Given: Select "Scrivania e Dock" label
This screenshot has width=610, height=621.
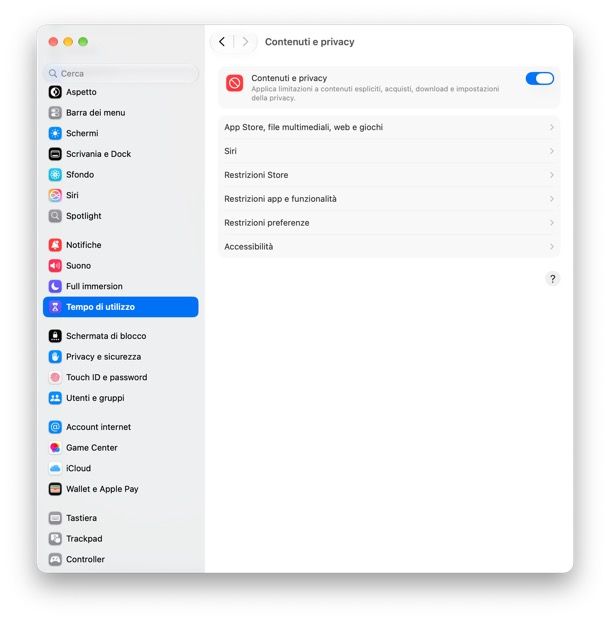Looking at the screenshot, I should coord(98,154).
